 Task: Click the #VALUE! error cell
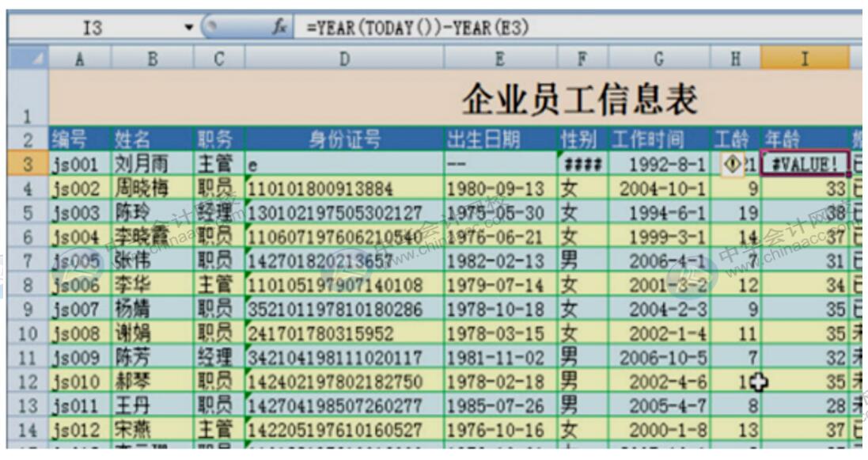pyautogui.click(x=805, y=163)
